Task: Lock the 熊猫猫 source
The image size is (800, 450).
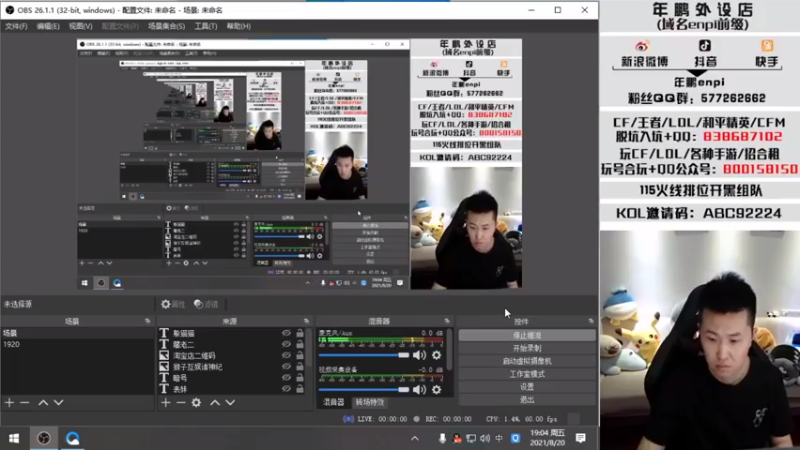Action: 300,333
